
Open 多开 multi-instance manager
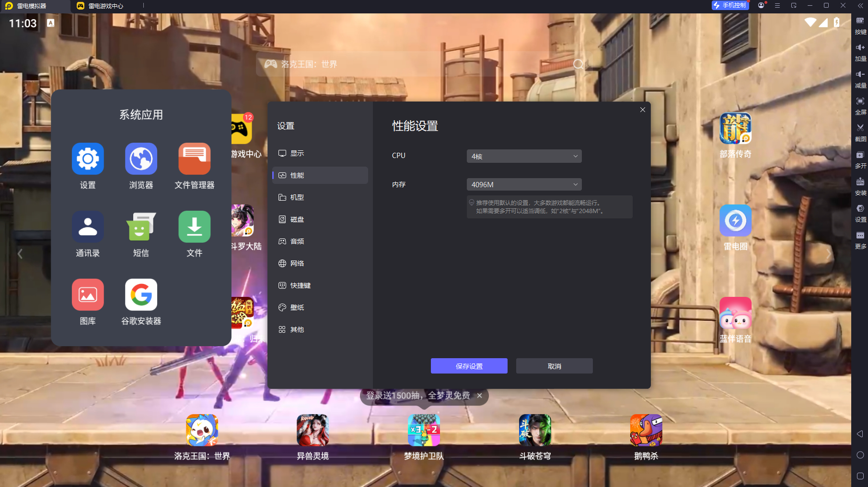pyautogui.click(x=860, y=159)
